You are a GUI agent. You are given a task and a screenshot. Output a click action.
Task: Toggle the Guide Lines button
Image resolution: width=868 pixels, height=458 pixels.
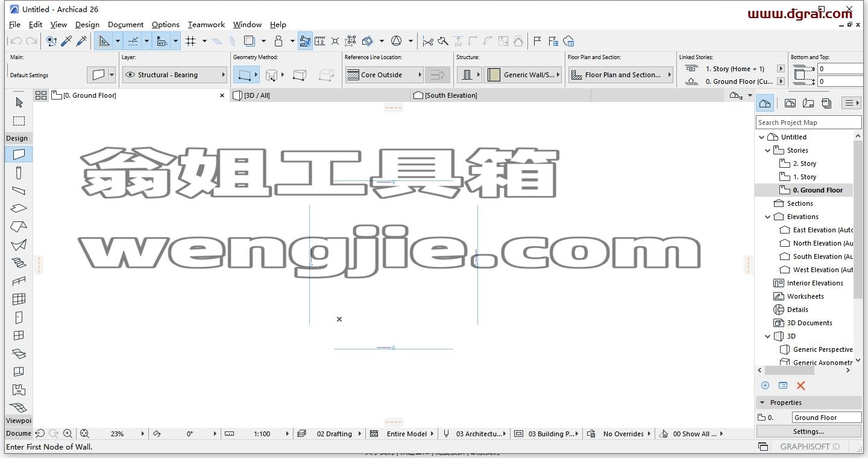point(104,41)
